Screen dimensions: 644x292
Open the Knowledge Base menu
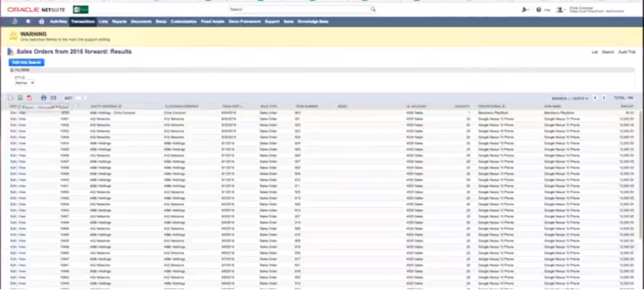pos(313,22)
